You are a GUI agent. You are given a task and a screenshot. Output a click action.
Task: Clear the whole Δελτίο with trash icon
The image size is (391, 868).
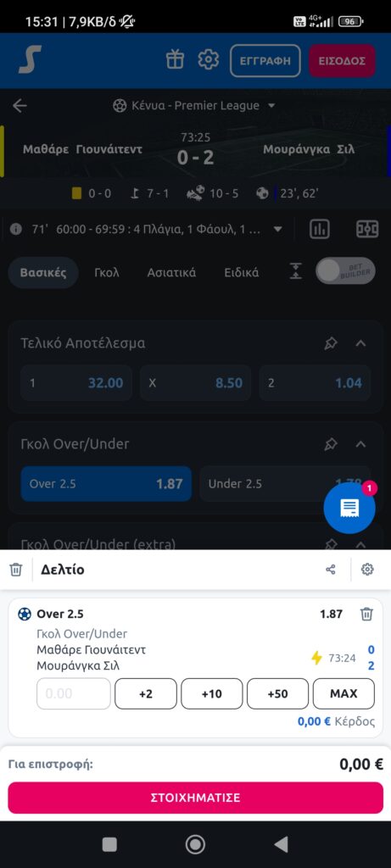16,570
